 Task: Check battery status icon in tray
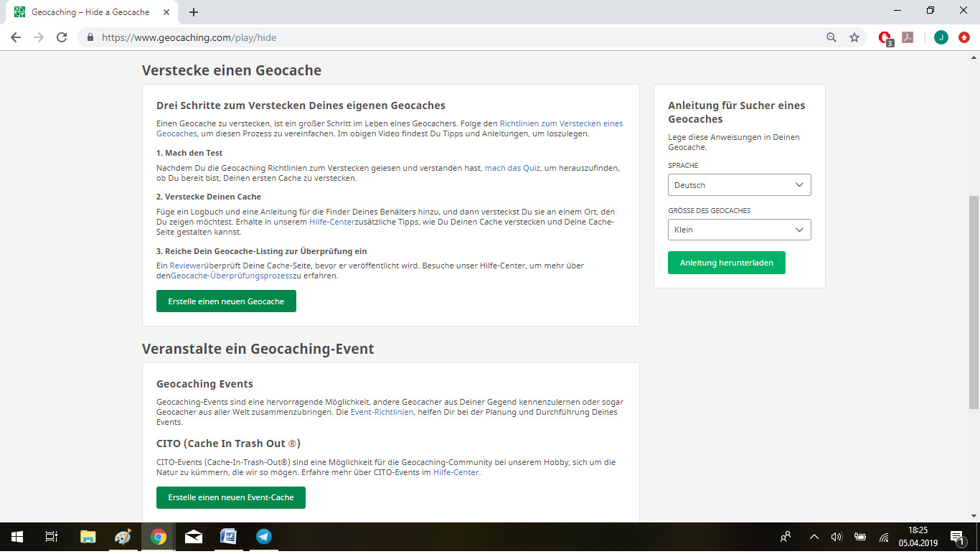[x=859, y=537]
